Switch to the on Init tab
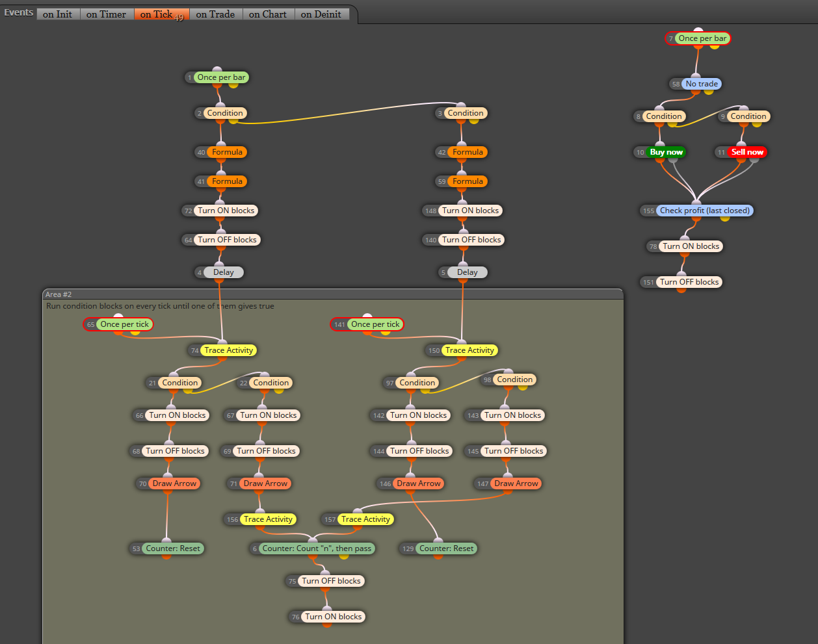This screenshot has width=818, height=644. tap(58, 14)
